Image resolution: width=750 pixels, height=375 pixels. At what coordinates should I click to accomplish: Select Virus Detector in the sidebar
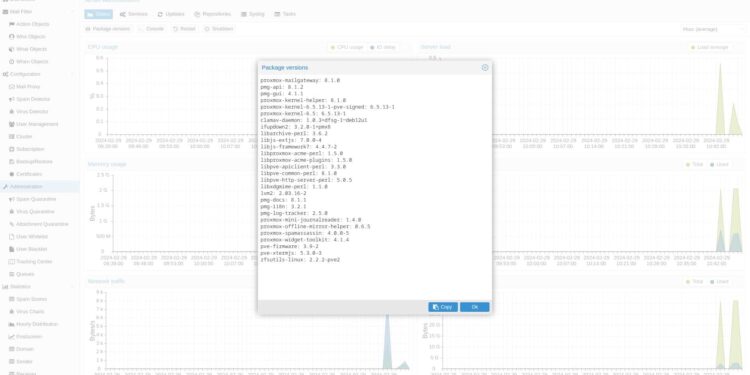32,111
